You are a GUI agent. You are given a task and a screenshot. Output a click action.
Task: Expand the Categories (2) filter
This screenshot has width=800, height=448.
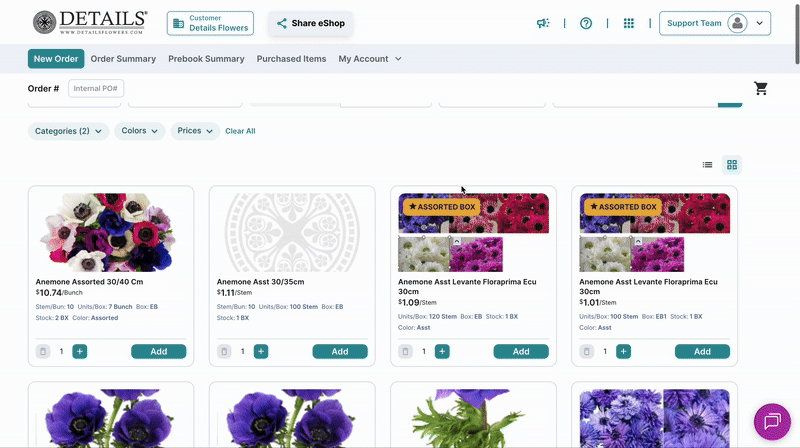coord(69,131)
